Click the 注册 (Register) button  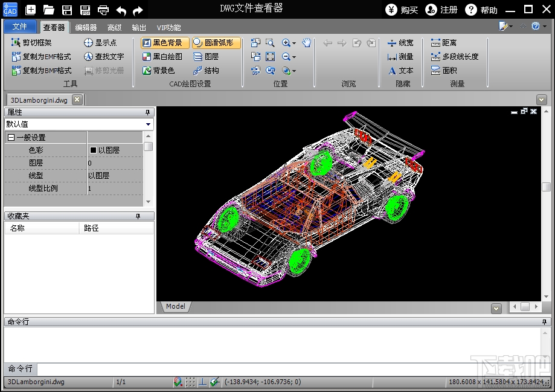click(x=441, y=10)
